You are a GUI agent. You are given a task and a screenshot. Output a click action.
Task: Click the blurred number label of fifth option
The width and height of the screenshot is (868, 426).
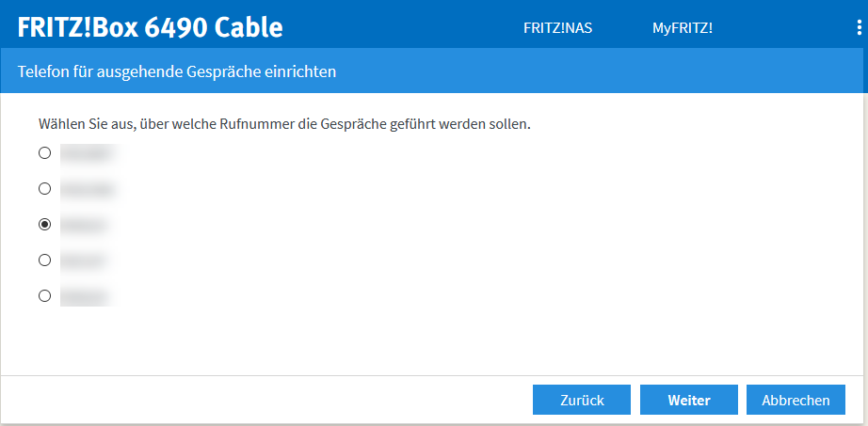coord(85,296)
